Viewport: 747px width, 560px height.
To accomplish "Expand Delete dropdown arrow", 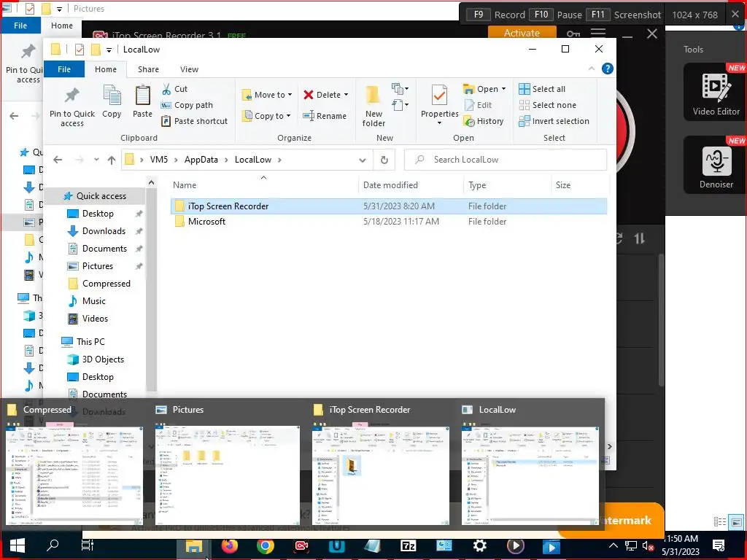I will click(x=346, y=95).
